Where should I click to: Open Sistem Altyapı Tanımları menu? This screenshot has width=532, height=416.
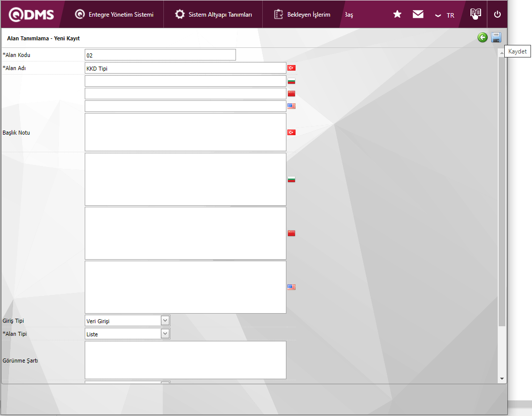pos(213,14)
